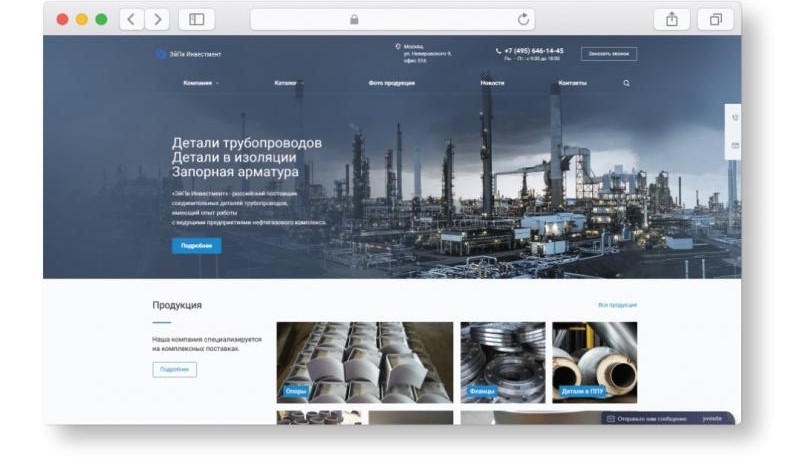
Task: Click the phone icon beside the number
Action: [498, 51]
